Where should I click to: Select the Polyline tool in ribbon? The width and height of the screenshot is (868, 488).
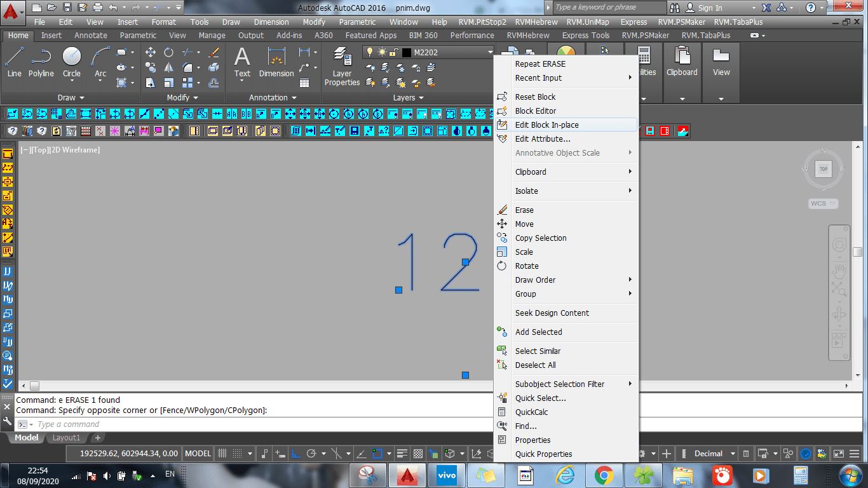pyautogui.click(x=41, y=62)
